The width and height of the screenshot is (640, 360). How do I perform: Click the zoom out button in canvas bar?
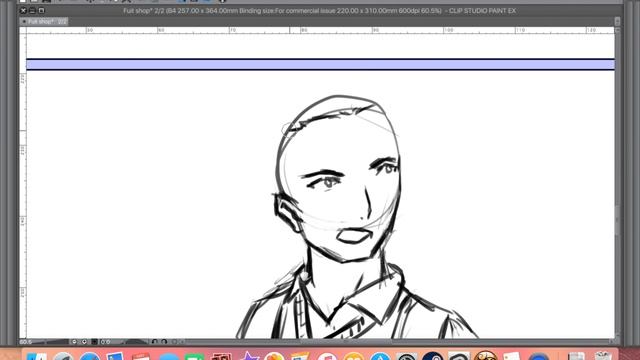tap(74, 342)
